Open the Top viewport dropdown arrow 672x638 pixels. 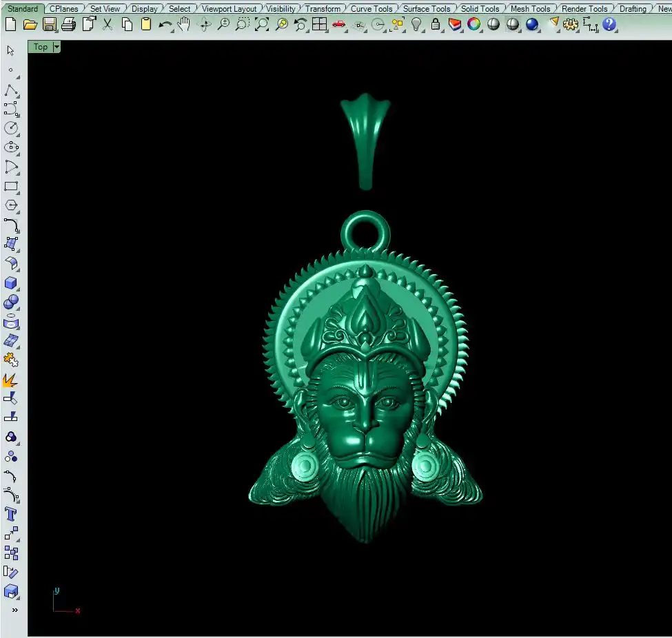[x=57, y=47]
